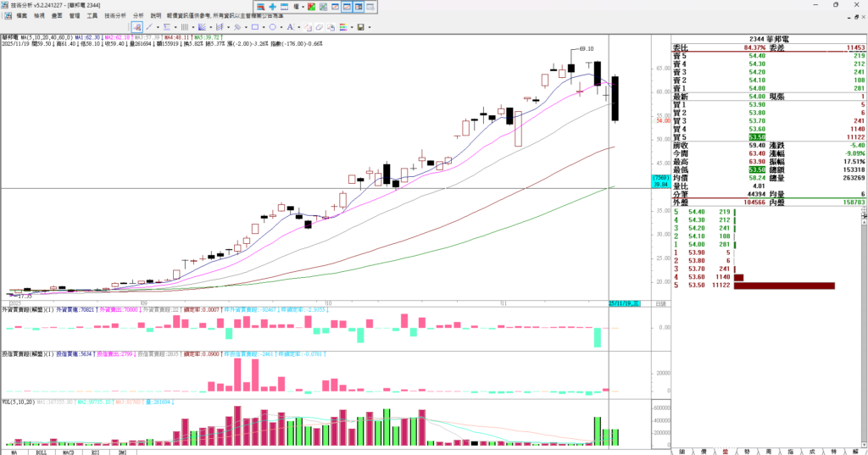868x455 pixels.
Task: Click the blue crosshair icon in floating toolbar
Action: (272, 7)
